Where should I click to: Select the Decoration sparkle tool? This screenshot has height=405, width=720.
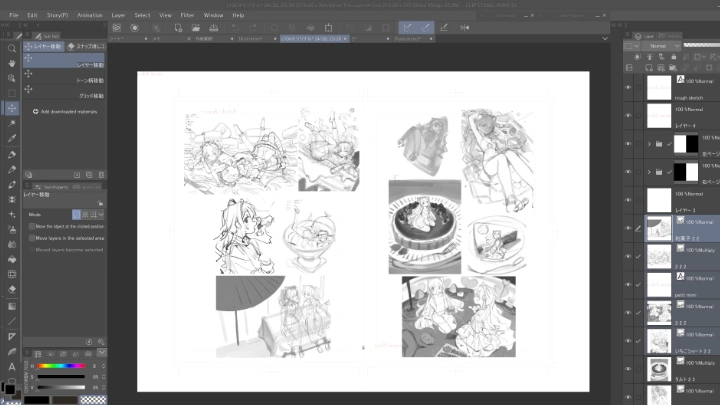(x=12, y=214)
